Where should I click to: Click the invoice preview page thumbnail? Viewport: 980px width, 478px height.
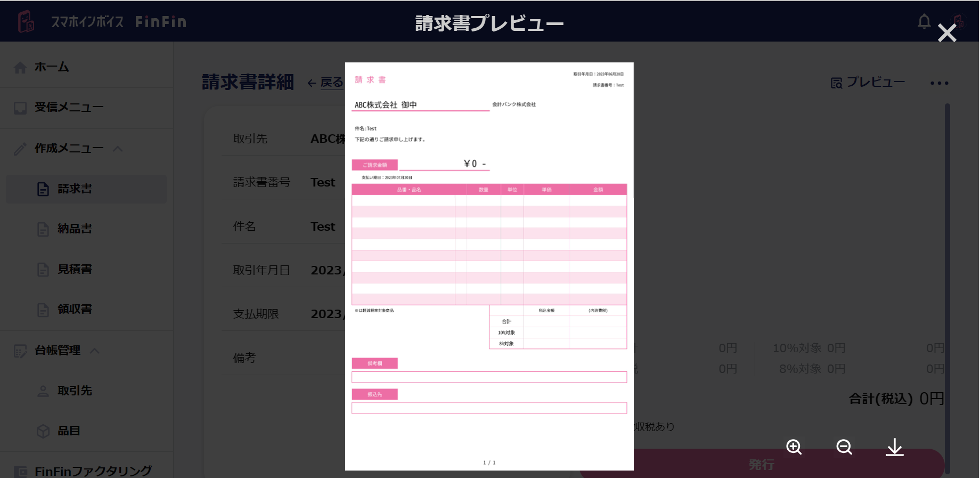coord(489,266)
